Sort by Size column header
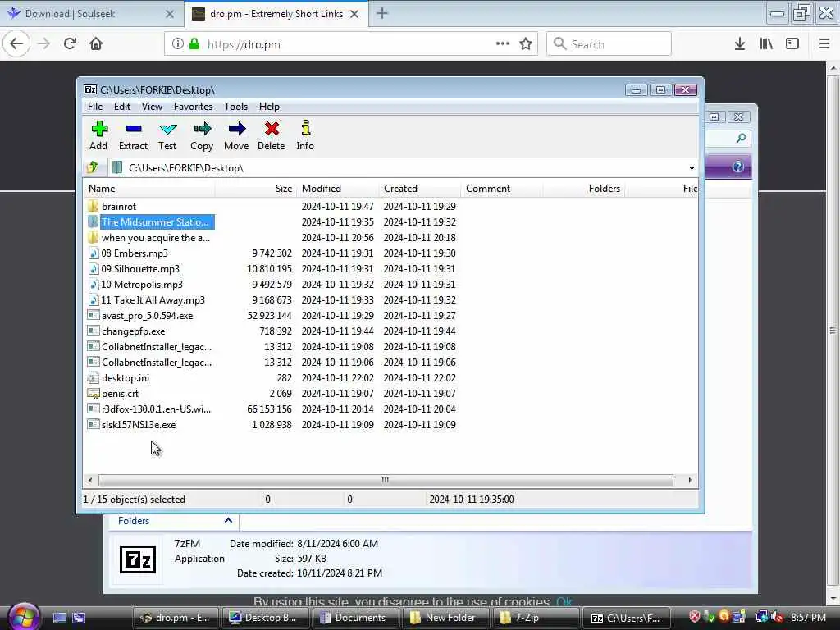The image size is (840, 630). tap(256, 189)
